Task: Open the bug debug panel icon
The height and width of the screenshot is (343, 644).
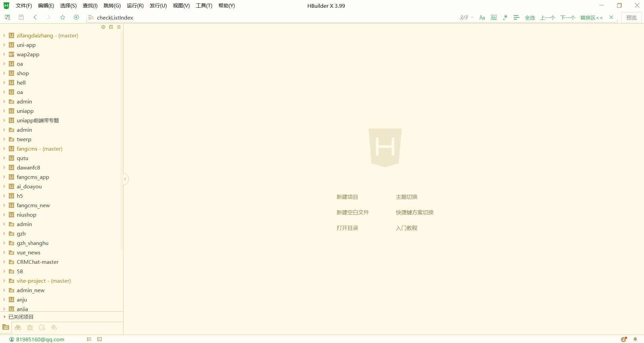Action: [x=30, y=328]
